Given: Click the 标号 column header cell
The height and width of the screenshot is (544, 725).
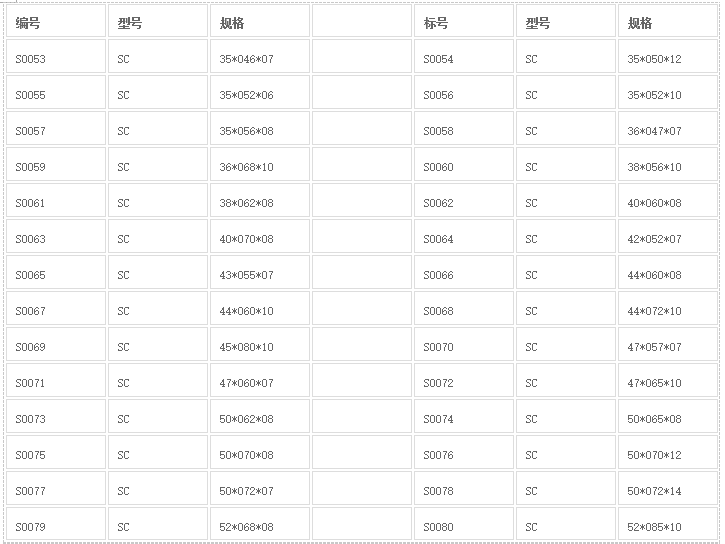Looking at the screenshot, I should pyautogui.click(x=463, y=23).
